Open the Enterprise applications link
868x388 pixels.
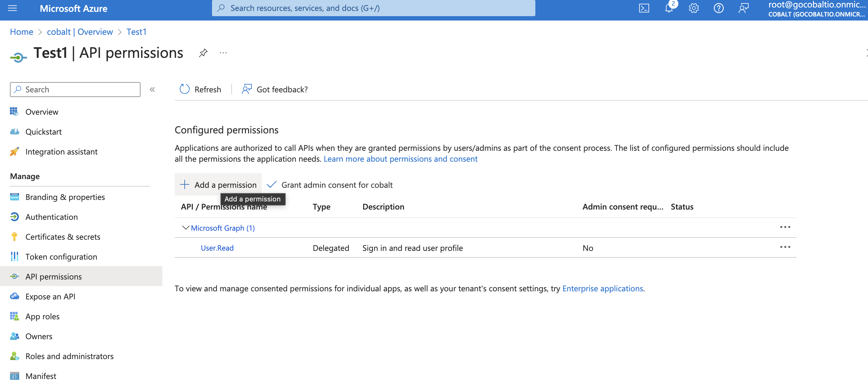(603, 288)
